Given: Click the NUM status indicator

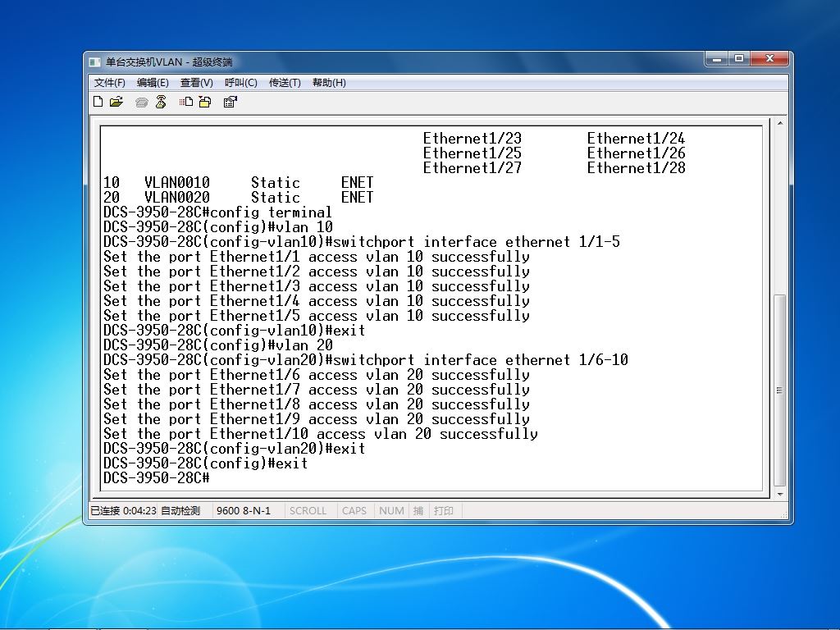Looking at the screenshot, I should coord(391,511).
